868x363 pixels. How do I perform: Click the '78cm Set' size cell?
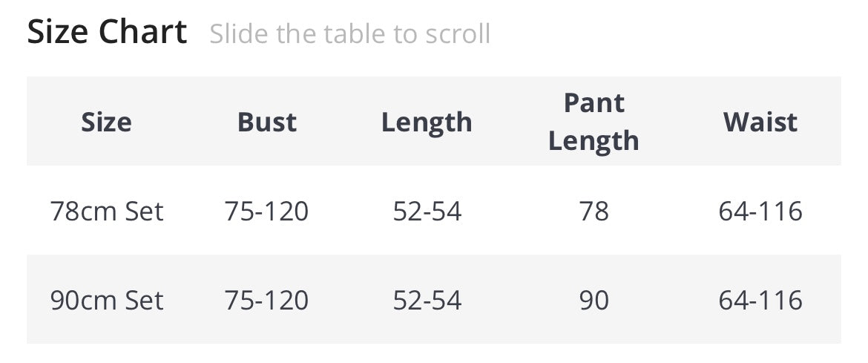(x=107, y=212)
